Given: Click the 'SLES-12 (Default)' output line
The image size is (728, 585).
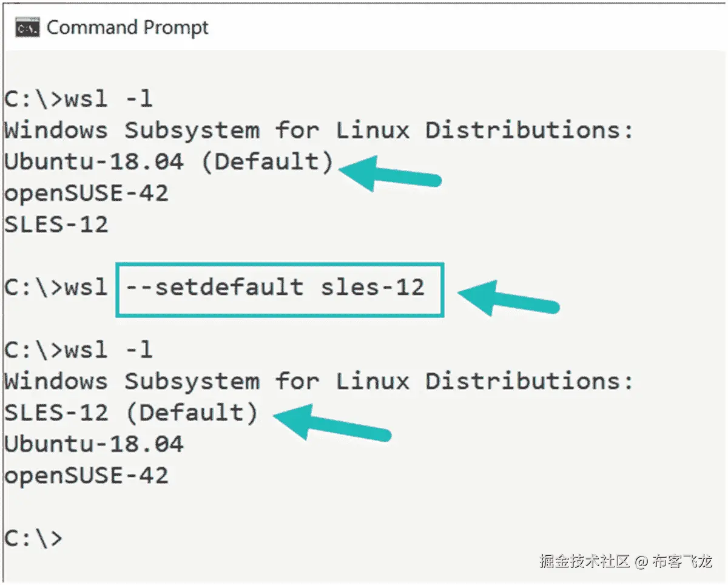Looking at the screenshot, I should pyautogui.click(x=131, y=413).
